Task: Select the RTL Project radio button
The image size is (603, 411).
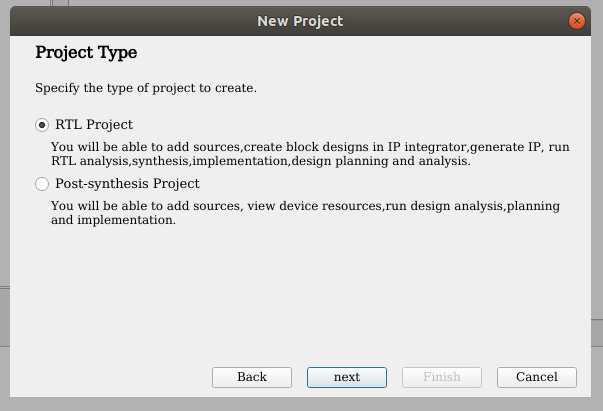Action: (42, 125)
